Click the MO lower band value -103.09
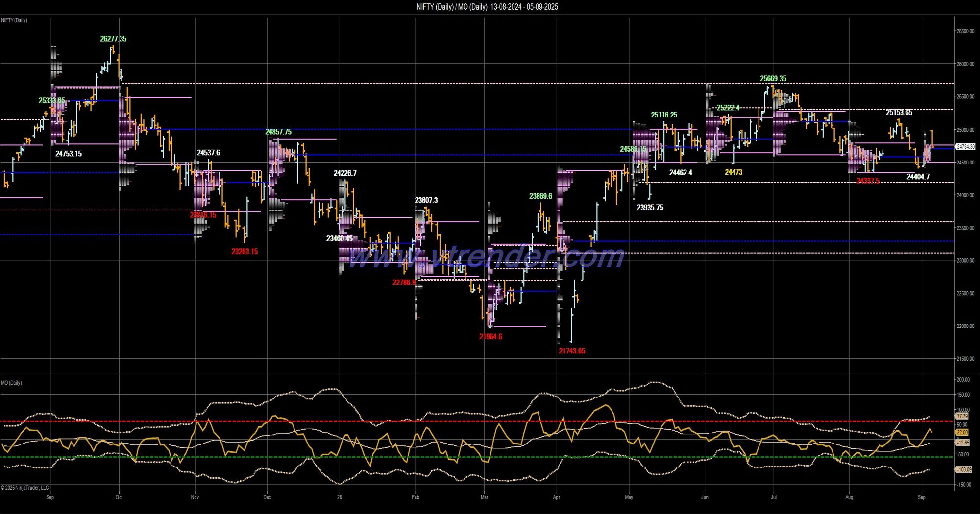The width and height of the screenshot is (980, 514). (x=963, y=470)
